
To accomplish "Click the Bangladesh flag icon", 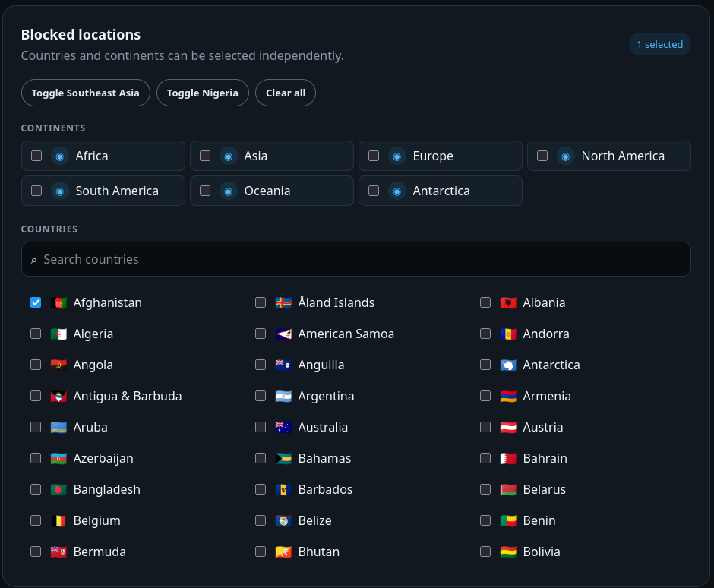I will [58, 490].
